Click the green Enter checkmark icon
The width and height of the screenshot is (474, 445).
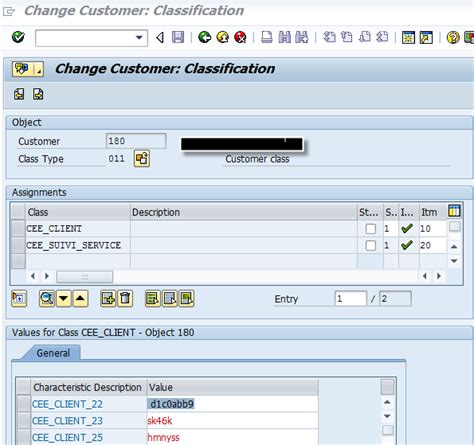(18, 37)
